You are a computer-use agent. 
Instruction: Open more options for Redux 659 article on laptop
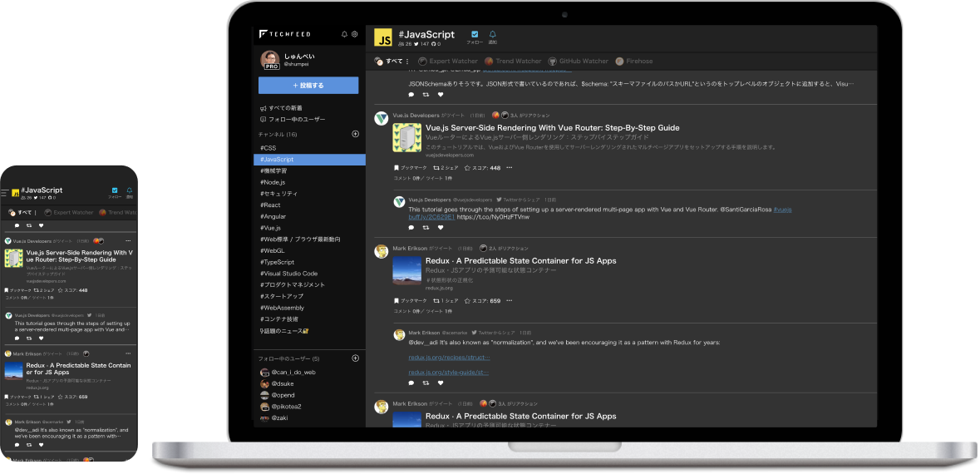pyautogui.click(x=510, y=301)
